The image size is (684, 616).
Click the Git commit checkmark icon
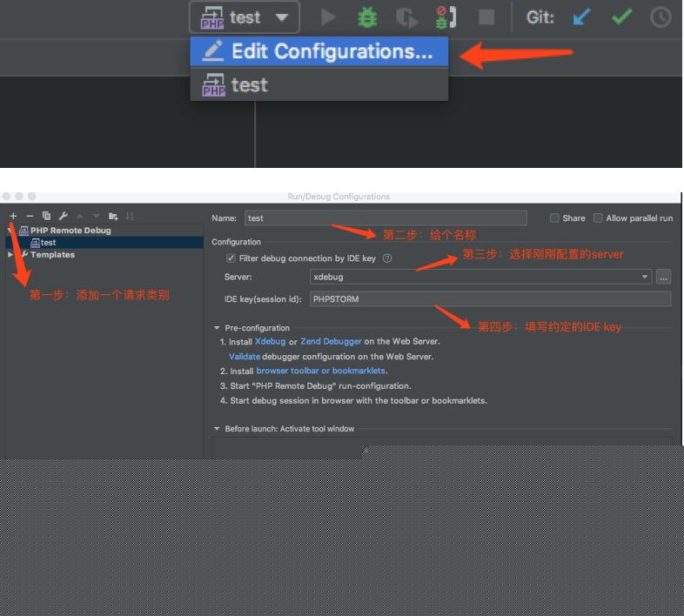(x=621, y=17)
